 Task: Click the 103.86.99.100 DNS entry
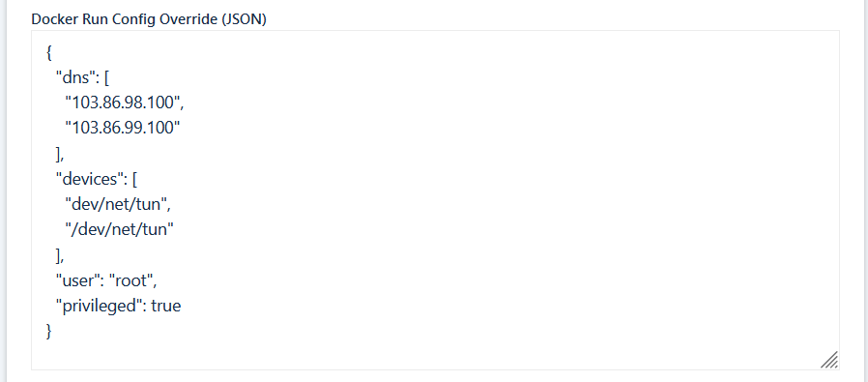click(x=123, y=128)
